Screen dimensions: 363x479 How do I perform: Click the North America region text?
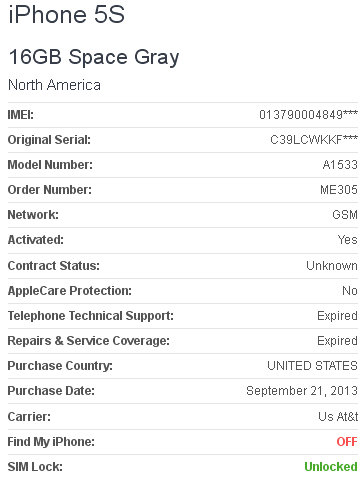54,85
